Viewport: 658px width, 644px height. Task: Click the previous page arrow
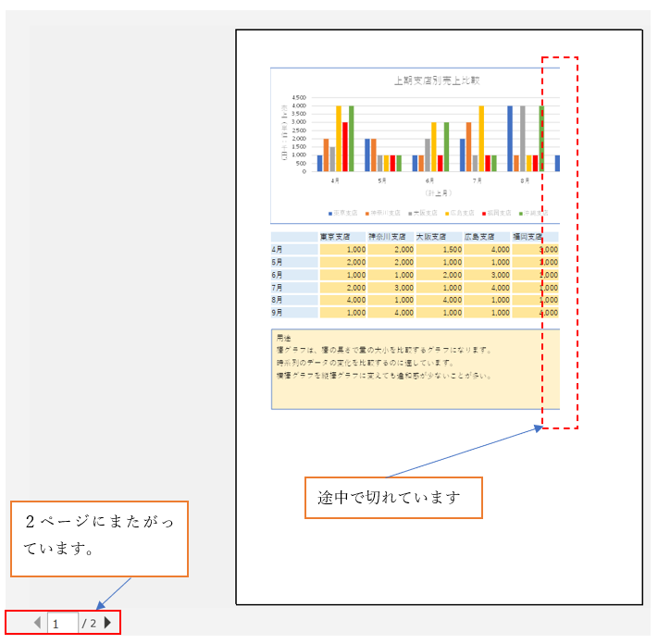pyautogui.click(x=37, y=623)
